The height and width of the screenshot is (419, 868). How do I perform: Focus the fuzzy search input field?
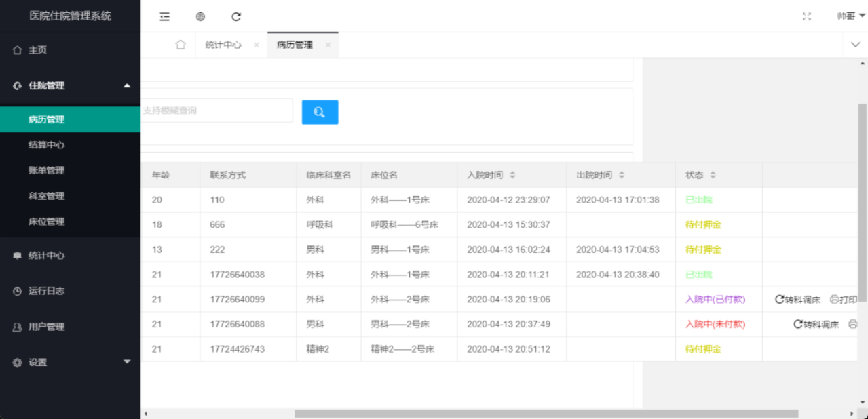[x=216, y=111]
